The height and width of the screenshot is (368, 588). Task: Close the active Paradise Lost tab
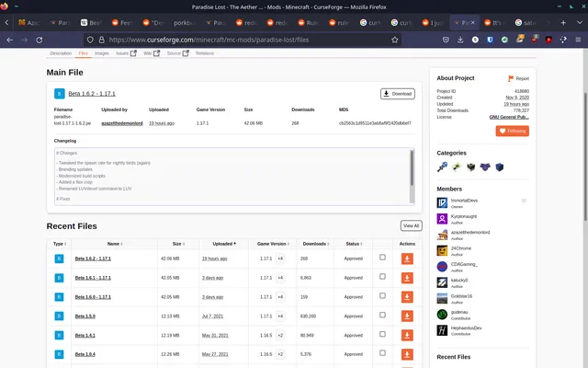[x=473, y=23]
